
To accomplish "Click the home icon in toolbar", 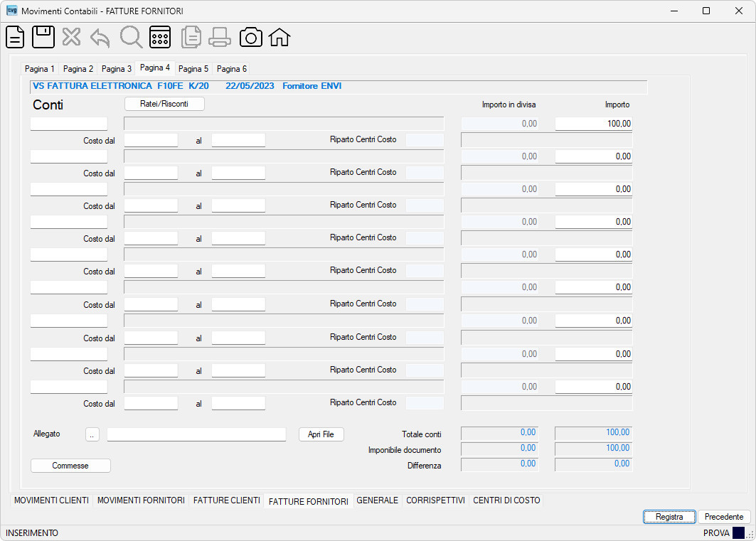I will 279,37.
